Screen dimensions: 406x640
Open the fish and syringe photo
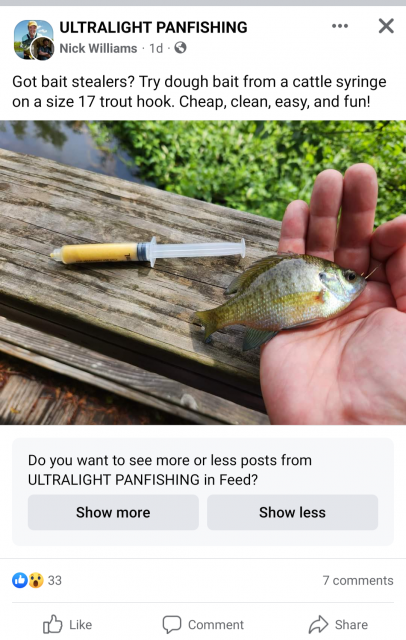click(x=203, y=273)
